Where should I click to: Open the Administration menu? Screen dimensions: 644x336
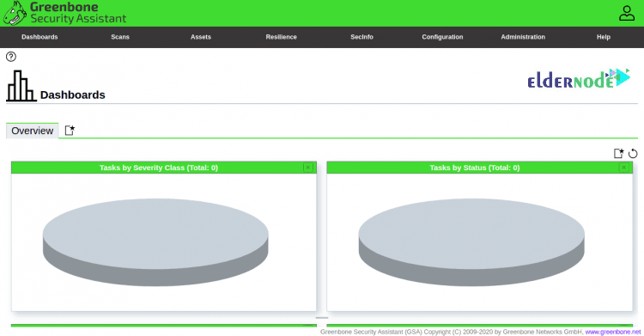point(523,37)
